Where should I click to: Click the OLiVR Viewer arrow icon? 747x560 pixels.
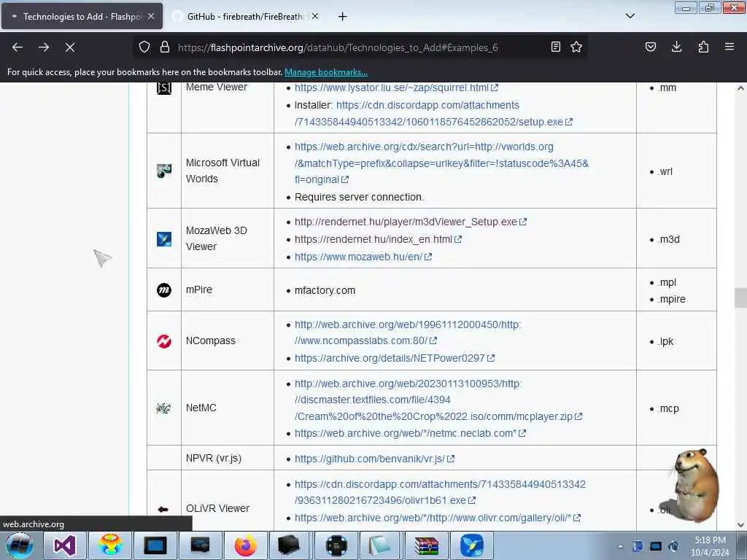163,509
